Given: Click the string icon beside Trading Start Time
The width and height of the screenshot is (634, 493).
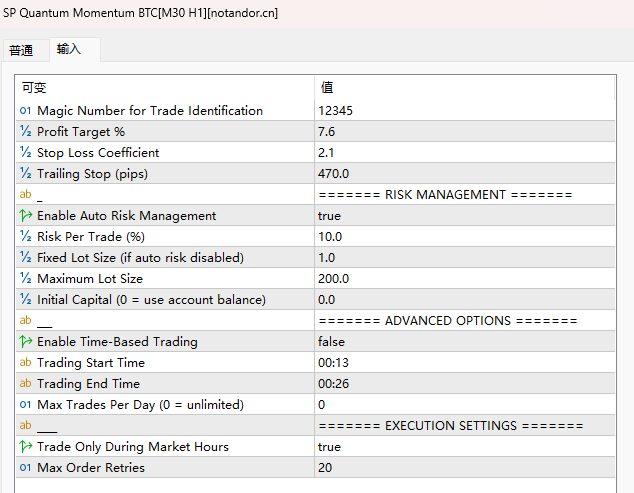Looking at the screenshot, I should pos(25,362).
